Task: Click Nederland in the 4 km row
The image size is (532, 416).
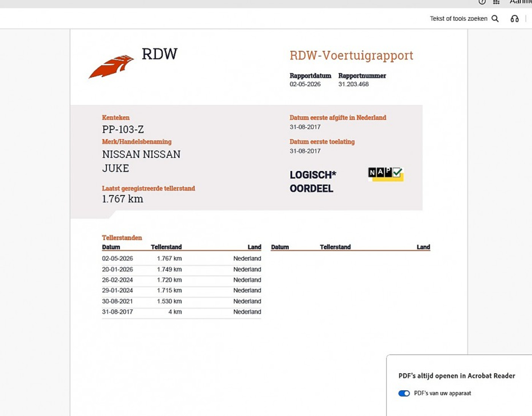Action: point(247,312)
